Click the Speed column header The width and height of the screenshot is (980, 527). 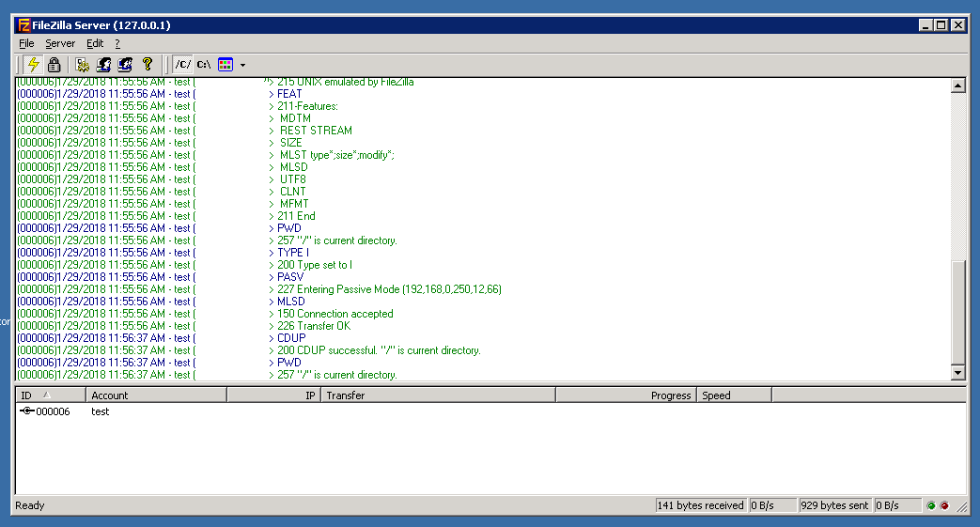pyautogui.click(x=735, y=395)
